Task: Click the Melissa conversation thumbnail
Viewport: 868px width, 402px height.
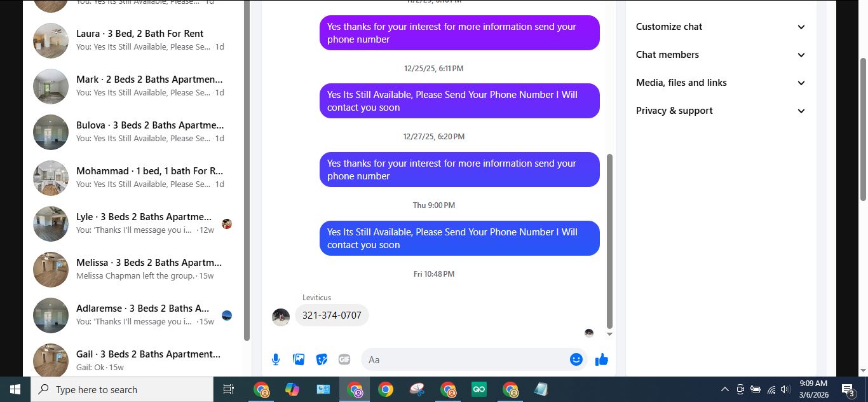Action: coord(51,270)
